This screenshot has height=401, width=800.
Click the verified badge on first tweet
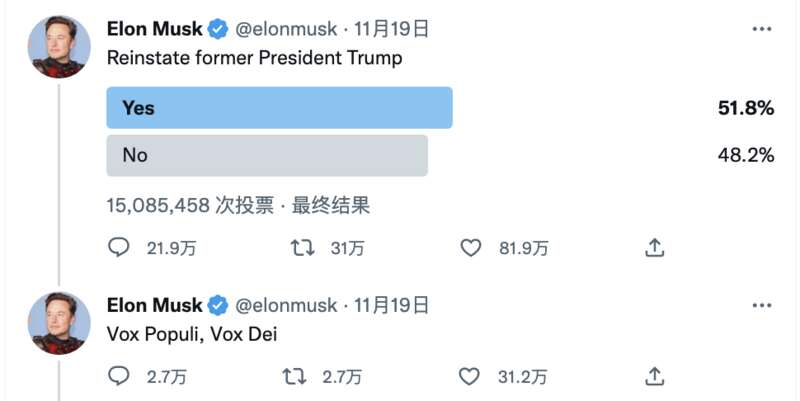tap(218, 29)
